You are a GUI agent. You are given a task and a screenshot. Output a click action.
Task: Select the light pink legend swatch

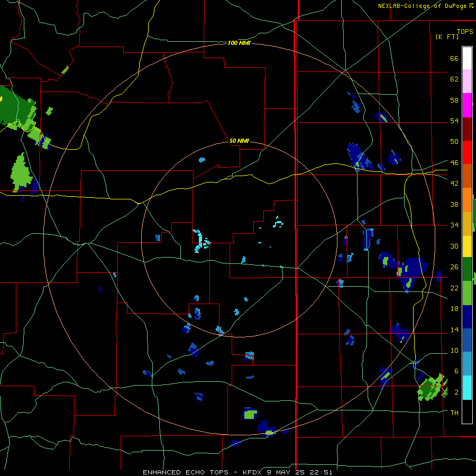tap(467, 81)
